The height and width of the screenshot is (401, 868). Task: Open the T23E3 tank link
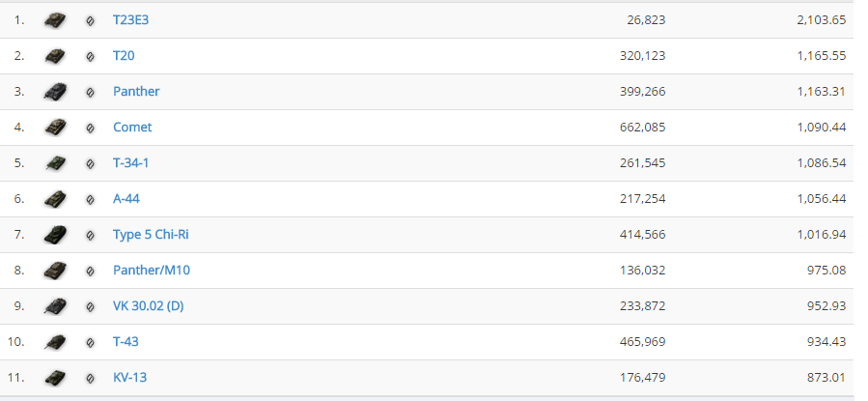pyautogui.click(x=130, y=20)
